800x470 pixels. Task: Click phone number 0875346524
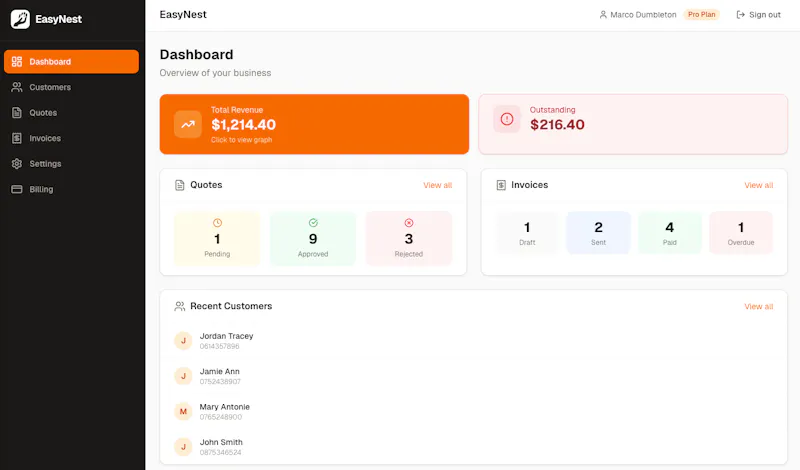[x=220, y=452]
